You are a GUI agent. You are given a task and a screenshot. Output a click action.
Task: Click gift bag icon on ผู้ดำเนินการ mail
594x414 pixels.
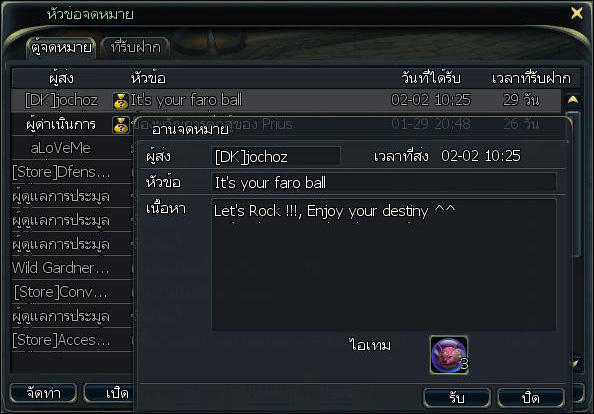tap(121, 125)
